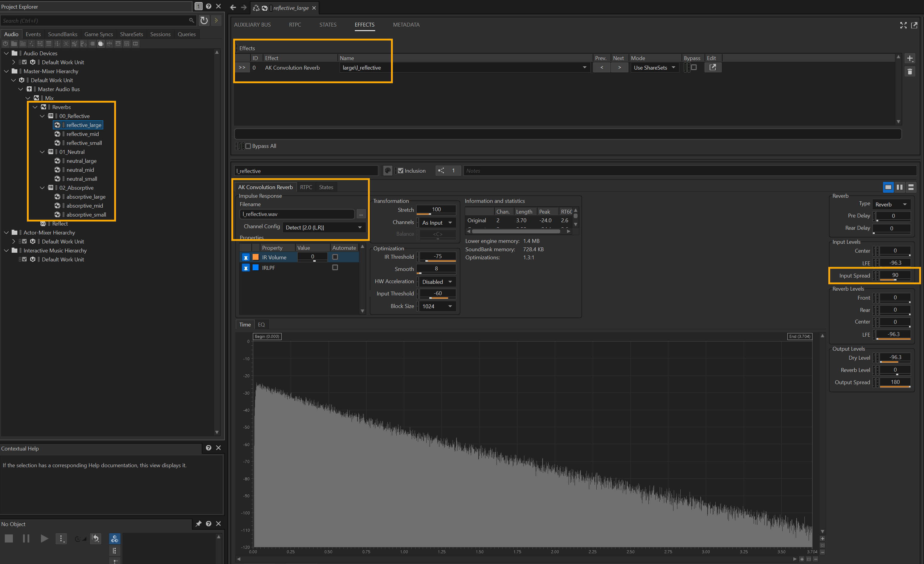Click the stop button in Transport Control
The width and height of the screenshot is (924, 564).
pyautogui.click(x=9, y=539)
